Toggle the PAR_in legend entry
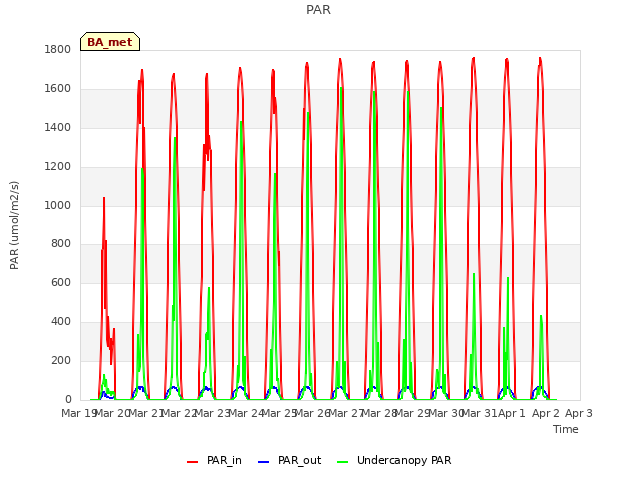 (215, 460)
